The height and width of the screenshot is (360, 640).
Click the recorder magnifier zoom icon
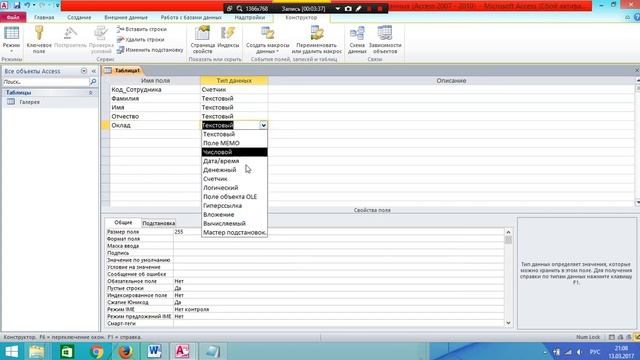click(239, 8)
